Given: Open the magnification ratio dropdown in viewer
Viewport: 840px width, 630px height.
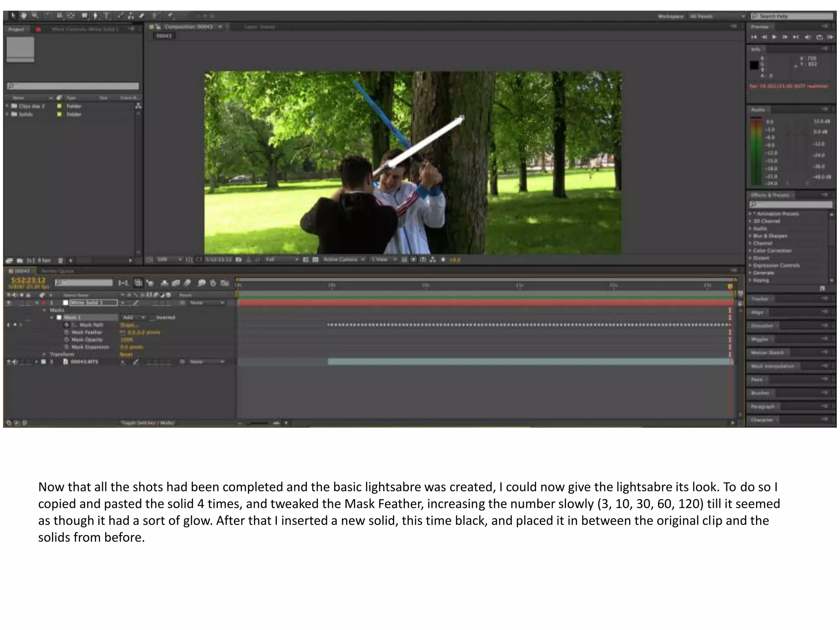Looking at the screenshot, I should (x=169, y=260).
